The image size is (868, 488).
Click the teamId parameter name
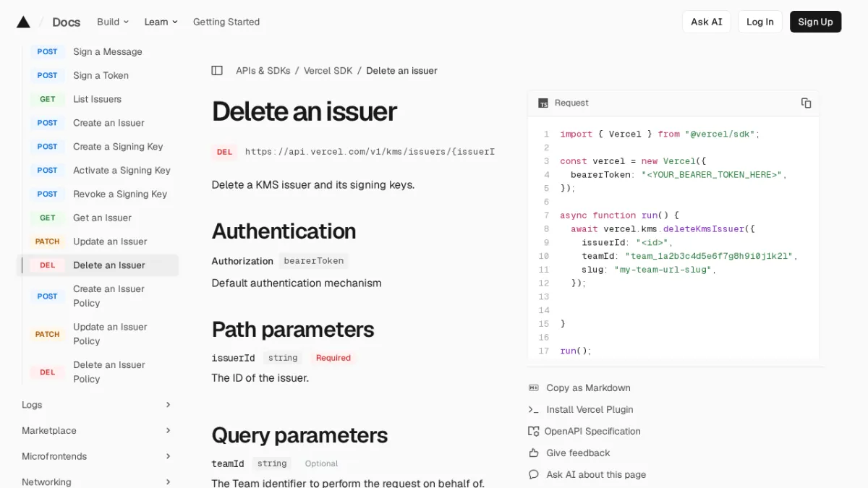coord(228,464)
